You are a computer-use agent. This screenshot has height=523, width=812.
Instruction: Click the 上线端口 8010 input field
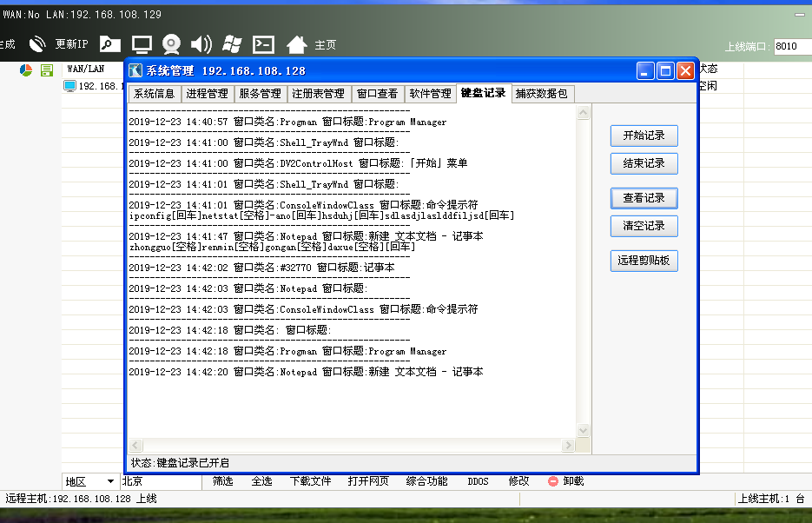tap(792, 46)
